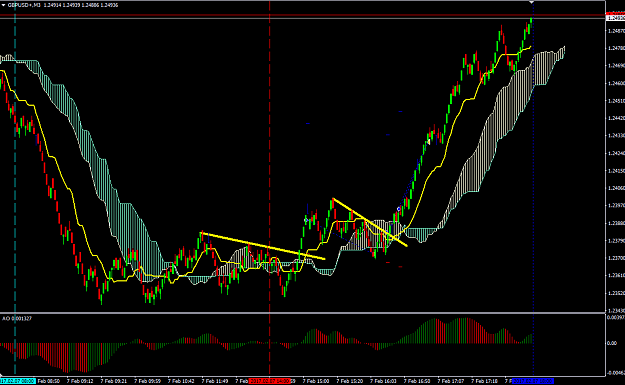Click the blue date label on time axis
This screenshot has width=625, height=385.
pyautogui.click(x=533, y=381)
